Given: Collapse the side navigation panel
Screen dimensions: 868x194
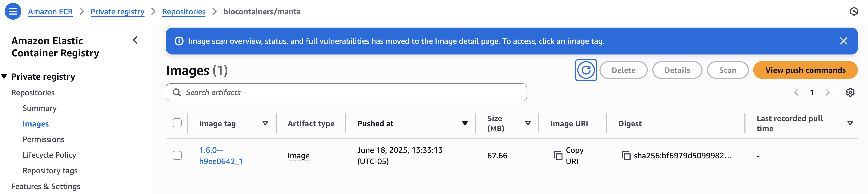Looking at the screenshot, I should (135, 40).
